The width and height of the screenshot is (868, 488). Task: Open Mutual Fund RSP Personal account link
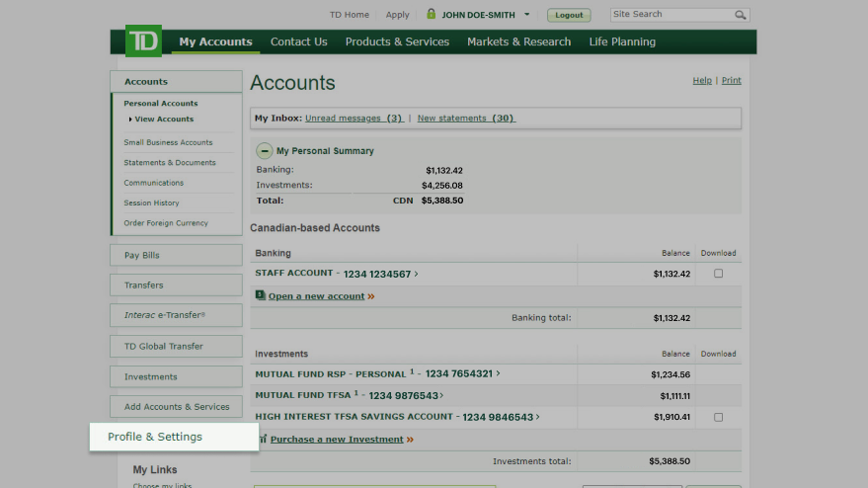(373, 373)
